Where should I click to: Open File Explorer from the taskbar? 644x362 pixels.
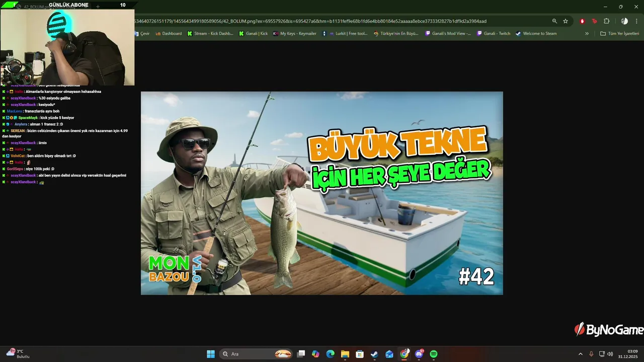pyautogui.click(x=345, y=354)
